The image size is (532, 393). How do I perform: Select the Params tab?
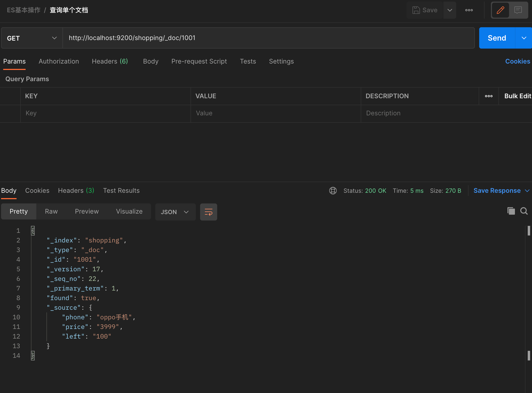point(14,61)
